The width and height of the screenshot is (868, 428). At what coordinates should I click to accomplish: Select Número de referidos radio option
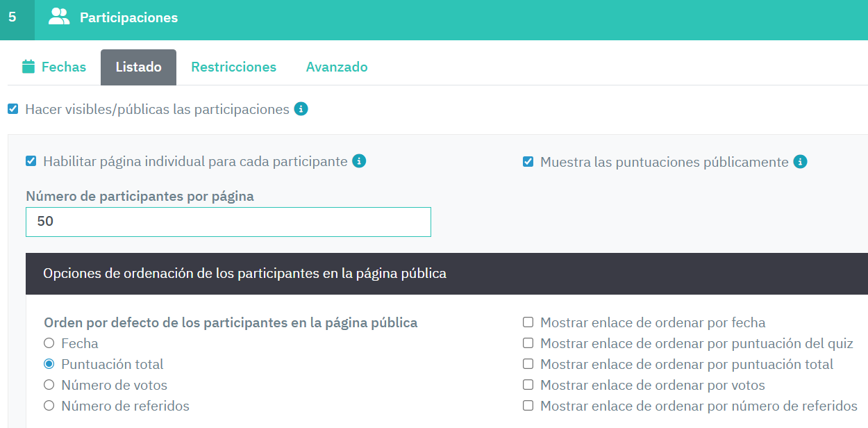(49, 406)
